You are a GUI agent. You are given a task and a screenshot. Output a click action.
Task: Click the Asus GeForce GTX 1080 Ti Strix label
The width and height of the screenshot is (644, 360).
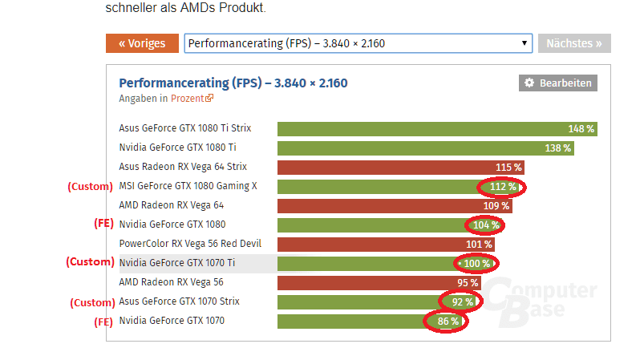click(184, 128)
